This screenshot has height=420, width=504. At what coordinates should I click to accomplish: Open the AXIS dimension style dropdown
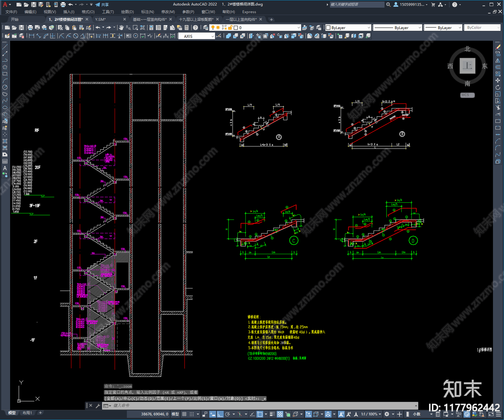197,36
